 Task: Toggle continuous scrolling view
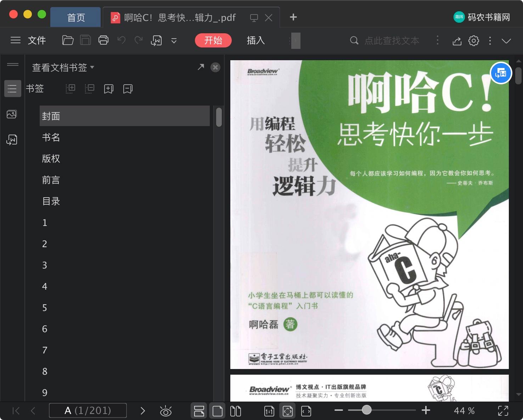199,411
